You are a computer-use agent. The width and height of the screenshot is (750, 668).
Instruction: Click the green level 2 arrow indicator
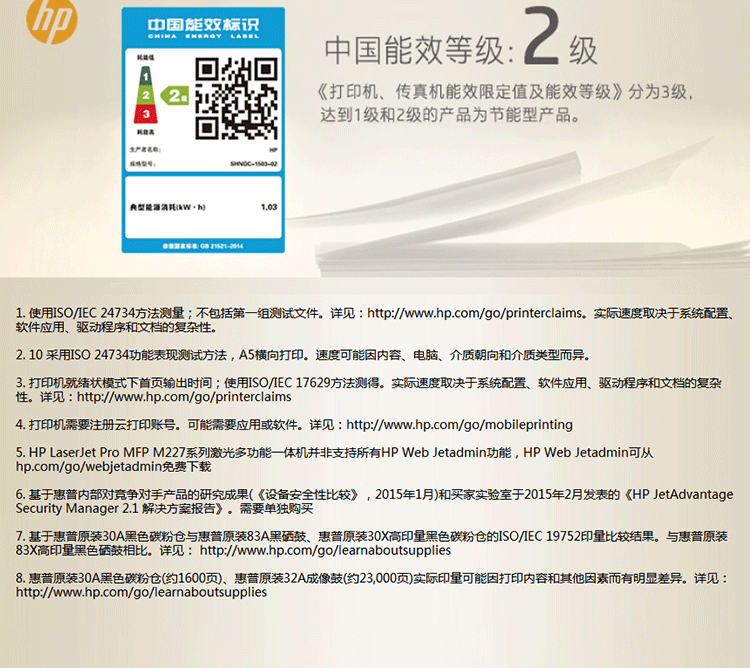(x=177, y=96)
